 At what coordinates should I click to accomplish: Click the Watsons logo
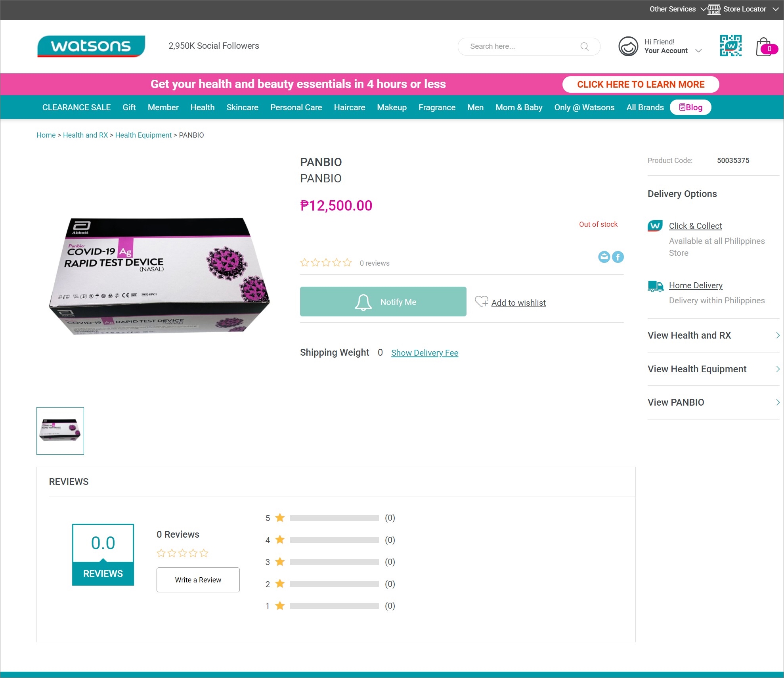click(91, 46)
